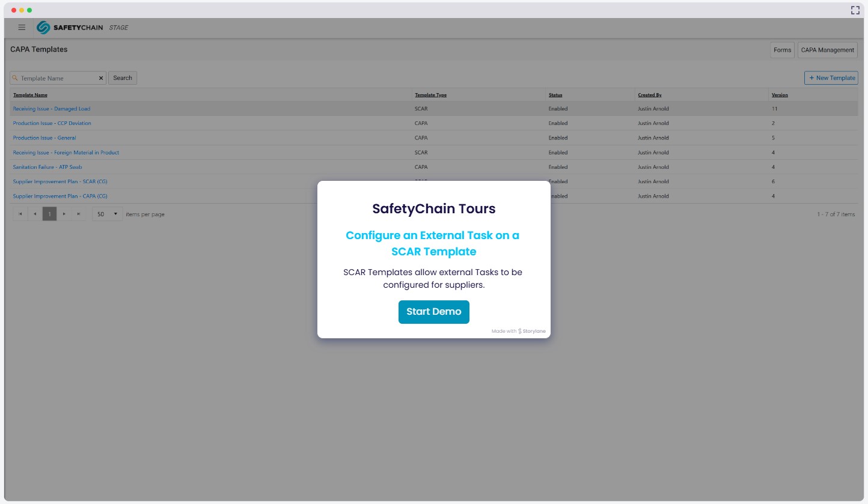The image size is (868, 504).
Task: Click the SafetyChain Tours heading
Action: coord(434,209)
